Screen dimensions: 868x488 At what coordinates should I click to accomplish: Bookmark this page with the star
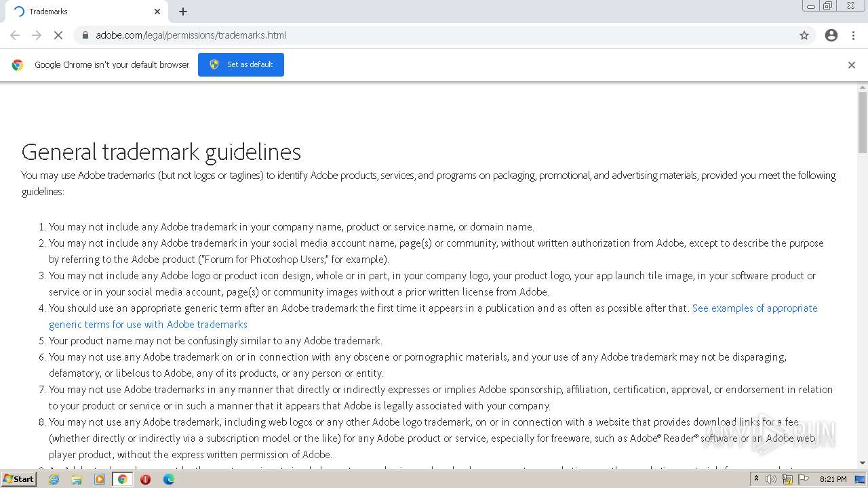(x=804, y=35)
